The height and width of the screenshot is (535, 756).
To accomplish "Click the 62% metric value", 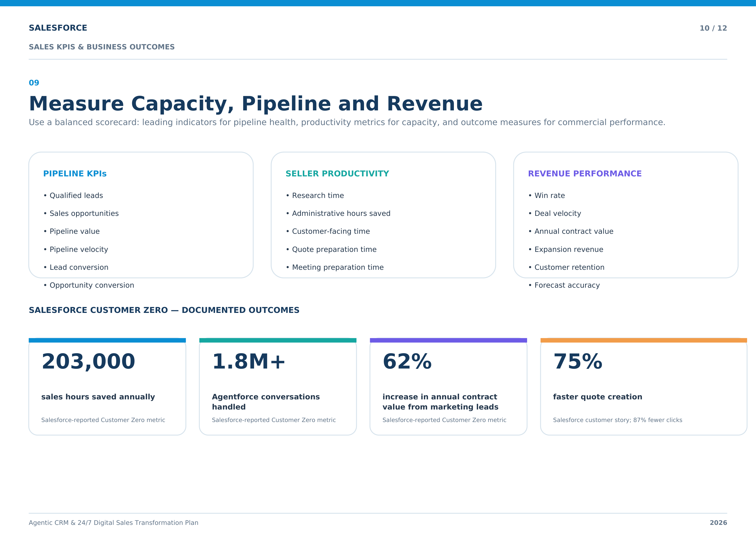I will click(407, 362).
